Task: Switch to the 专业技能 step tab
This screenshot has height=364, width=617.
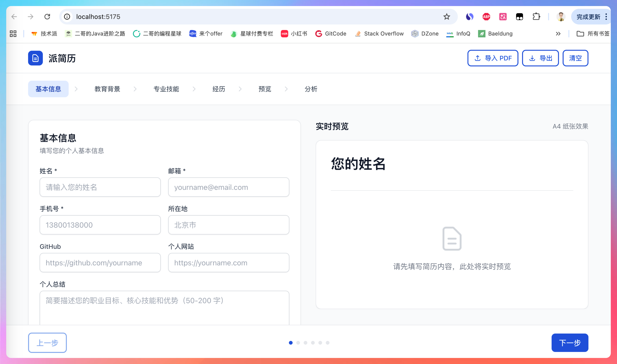Action: [x=166, y=89]
